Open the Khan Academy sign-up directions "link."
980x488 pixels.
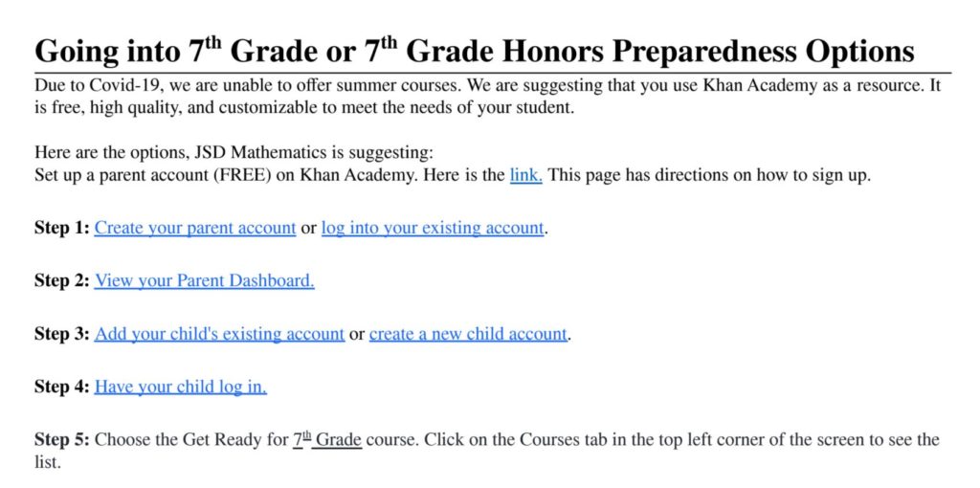tap(525, 176)
